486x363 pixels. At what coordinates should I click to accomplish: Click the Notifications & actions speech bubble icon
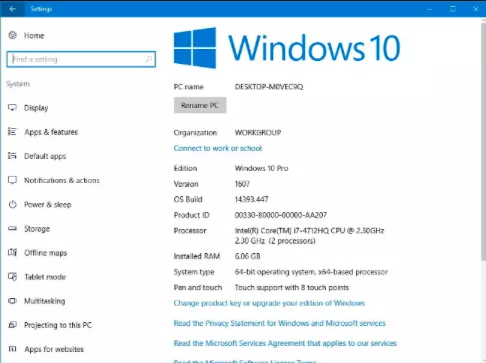pos(12,180)
